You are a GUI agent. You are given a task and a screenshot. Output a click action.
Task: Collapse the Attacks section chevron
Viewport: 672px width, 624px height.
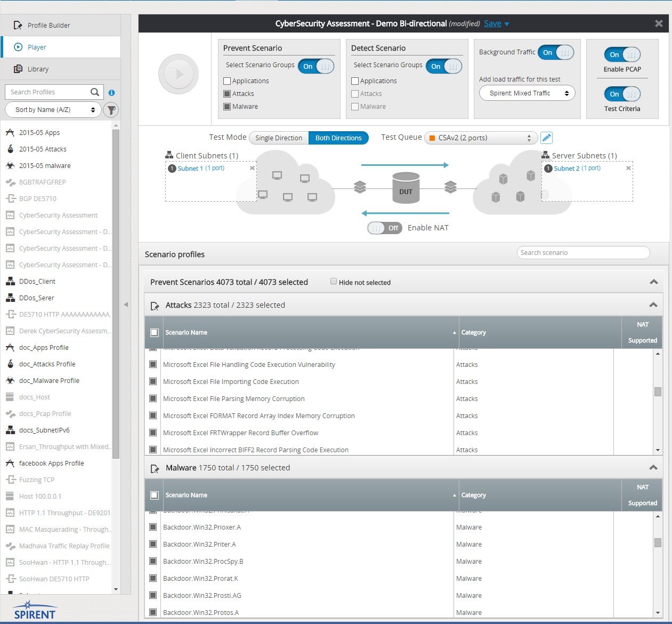(653, 305)
